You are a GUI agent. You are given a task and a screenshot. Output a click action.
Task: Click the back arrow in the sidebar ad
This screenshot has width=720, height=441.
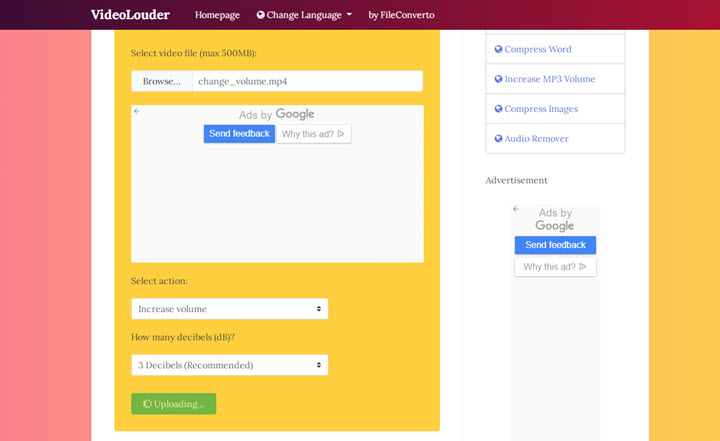click(516, 209)
